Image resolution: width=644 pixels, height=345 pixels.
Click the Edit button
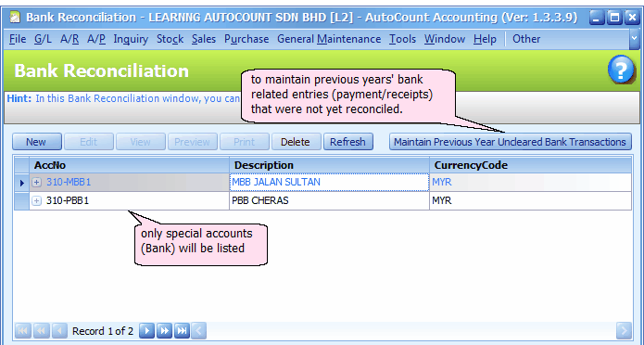point(88,142)
